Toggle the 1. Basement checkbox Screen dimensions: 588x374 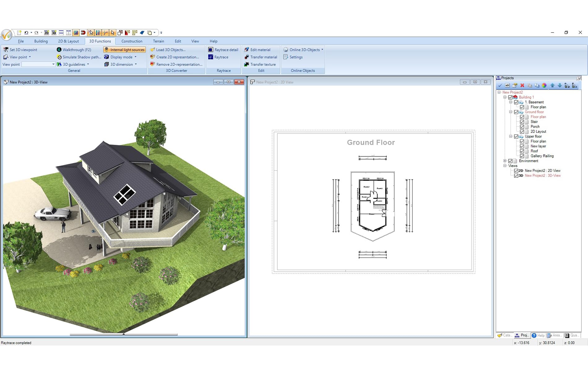(x=516, y=102)
